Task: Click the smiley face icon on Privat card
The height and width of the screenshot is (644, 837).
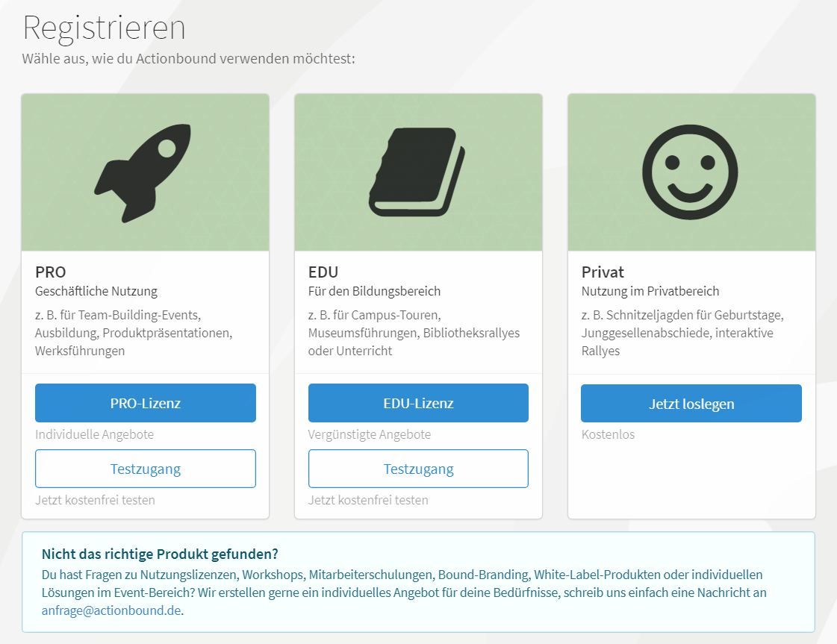Action: point(690,172)
